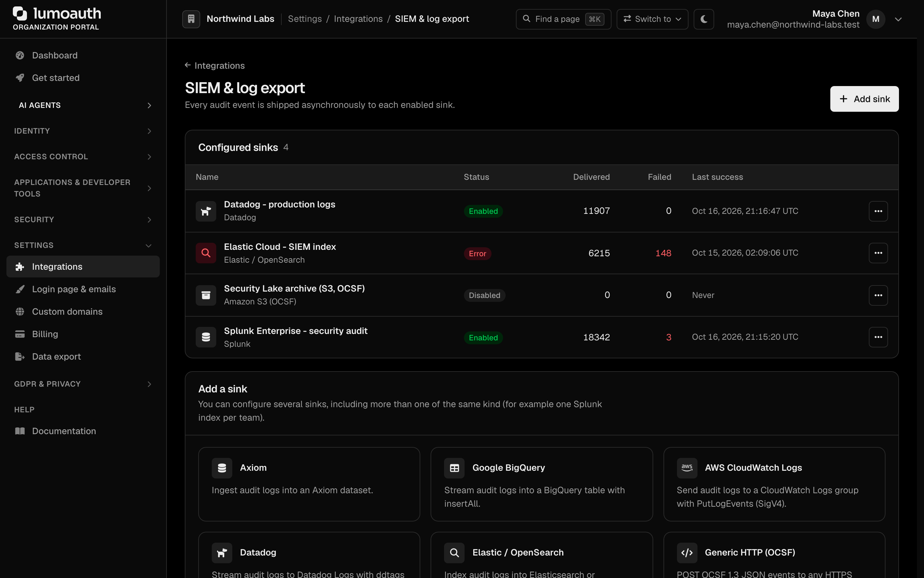Collapse the Settings section
This screenshot has width=924, height=578.
83,245
